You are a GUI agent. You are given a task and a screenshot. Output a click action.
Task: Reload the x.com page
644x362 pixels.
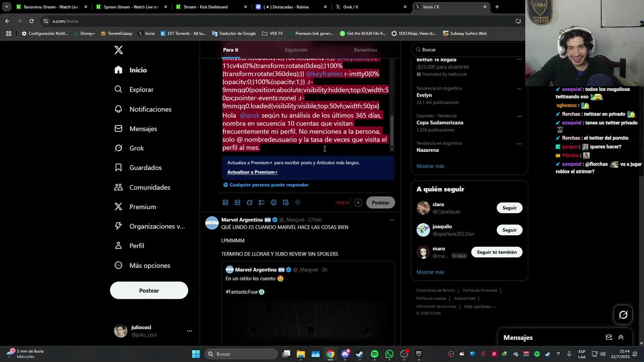[x=31, y=21]
